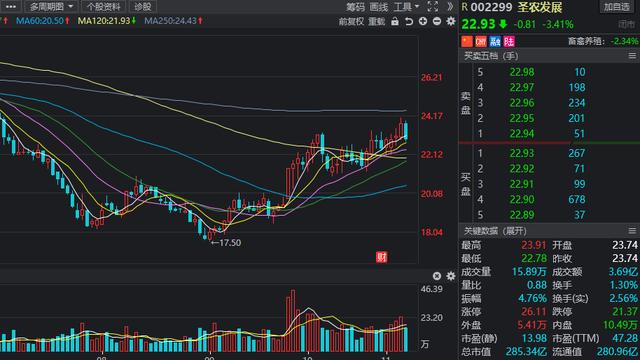The image size is (640, 360).
Task: Select buy level 2 price 22.92
Action: (522, 169)
